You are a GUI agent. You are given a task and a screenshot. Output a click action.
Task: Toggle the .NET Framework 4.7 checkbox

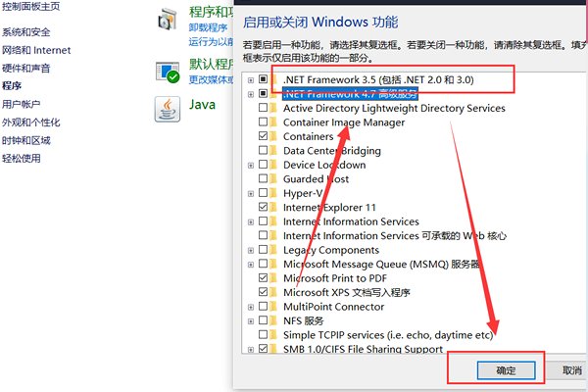coord(264,93)
